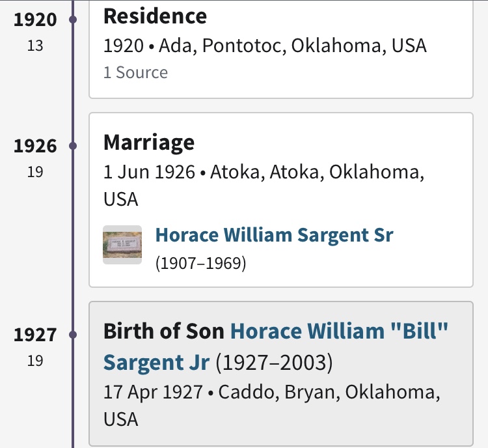
Task: Open Horace William Sargent Sr profile
Action: (x=274, y=234)
